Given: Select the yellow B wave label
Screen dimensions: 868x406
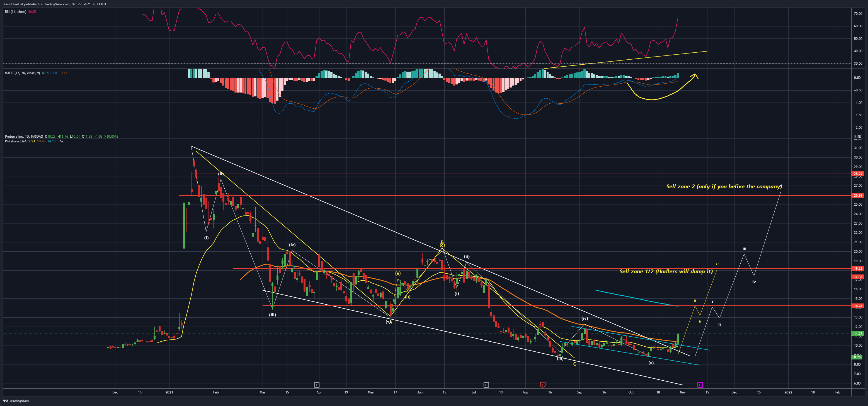Looking at the screenshot, I should pyautogui.click(x=442, y=242).
